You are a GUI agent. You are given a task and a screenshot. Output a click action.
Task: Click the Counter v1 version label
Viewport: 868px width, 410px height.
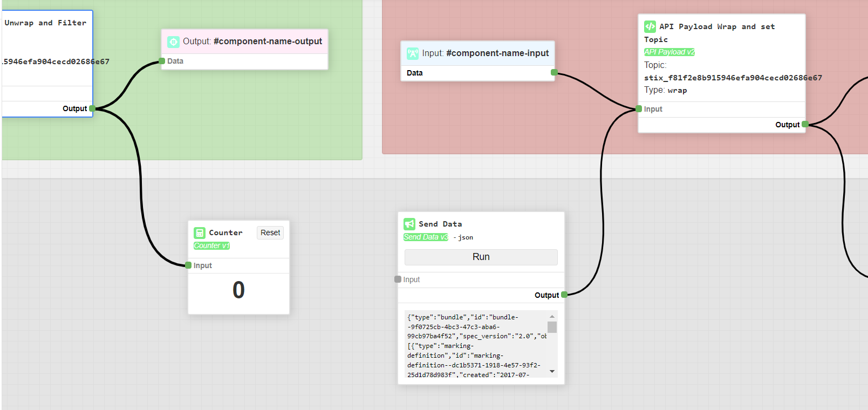point(211,245)
